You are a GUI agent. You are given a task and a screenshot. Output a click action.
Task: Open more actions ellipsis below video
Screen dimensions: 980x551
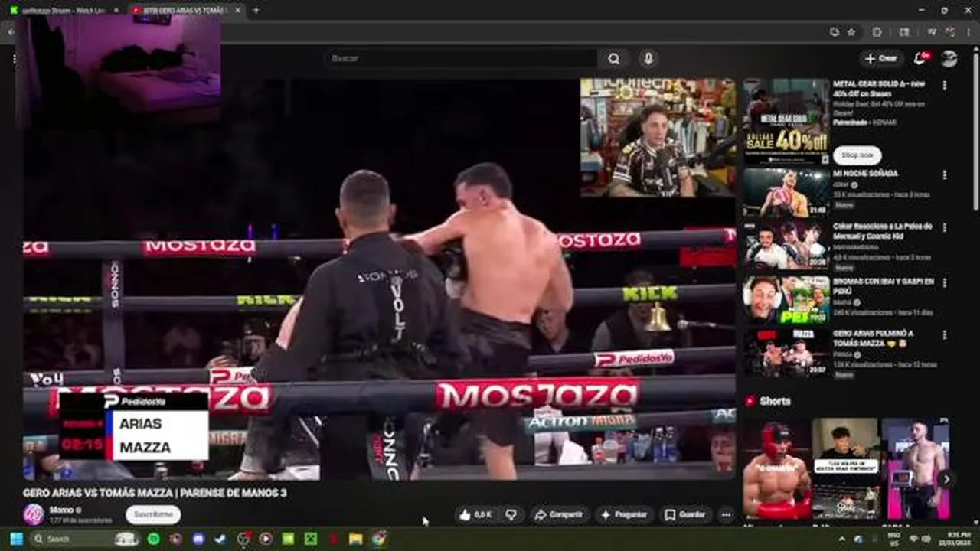[x=726, y=515]
